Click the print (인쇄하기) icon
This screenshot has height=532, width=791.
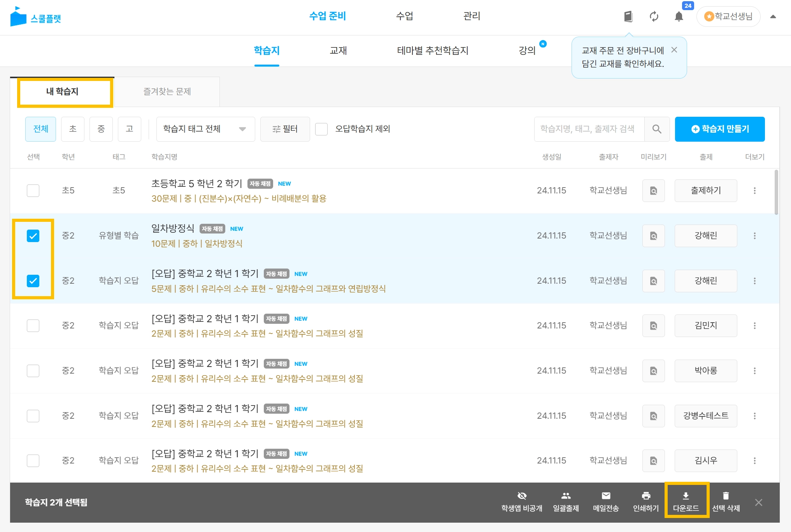tap(646, 496)
